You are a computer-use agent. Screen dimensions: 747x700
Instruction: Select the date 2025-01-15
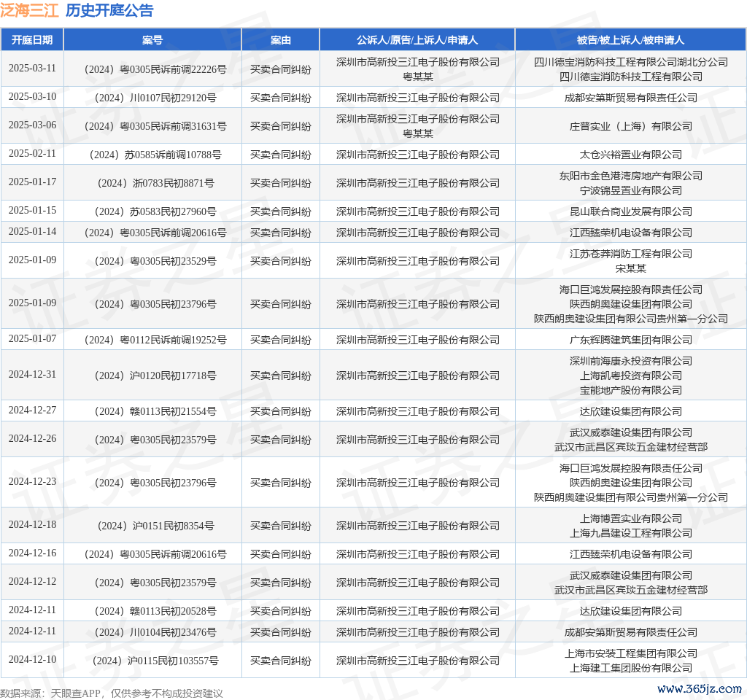coord(32,211)
